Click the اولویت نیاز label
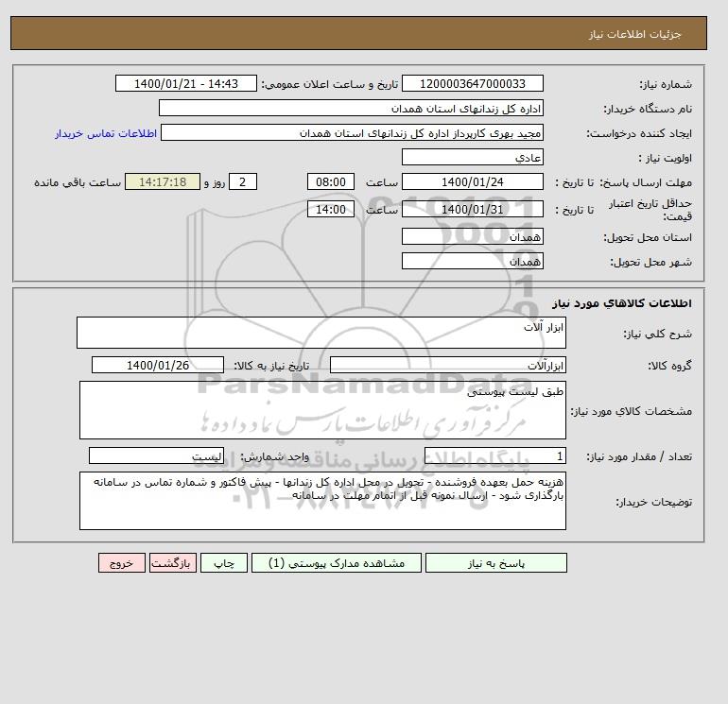The image size is (728, 704). (666, 158)
